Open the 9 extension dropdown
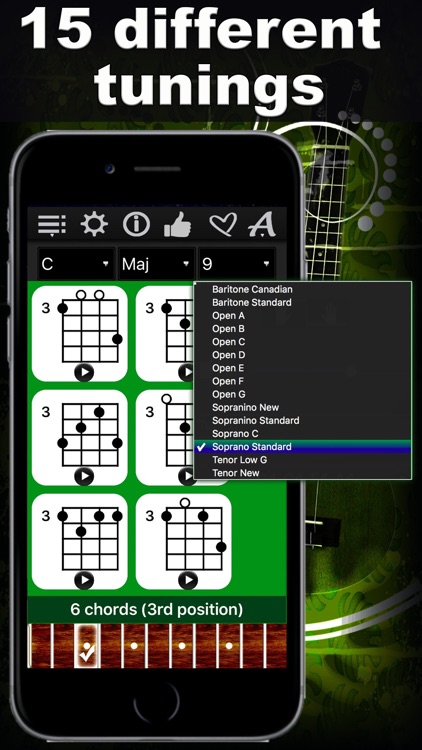Viewport: 422px width, 750px height. (237, 264)
